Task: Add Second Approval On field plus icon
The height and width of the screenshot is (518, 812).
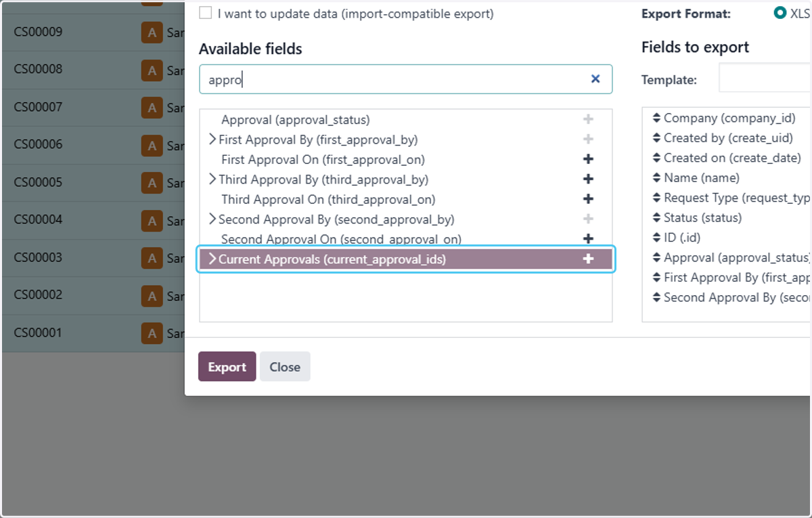Action: (588, 239)
